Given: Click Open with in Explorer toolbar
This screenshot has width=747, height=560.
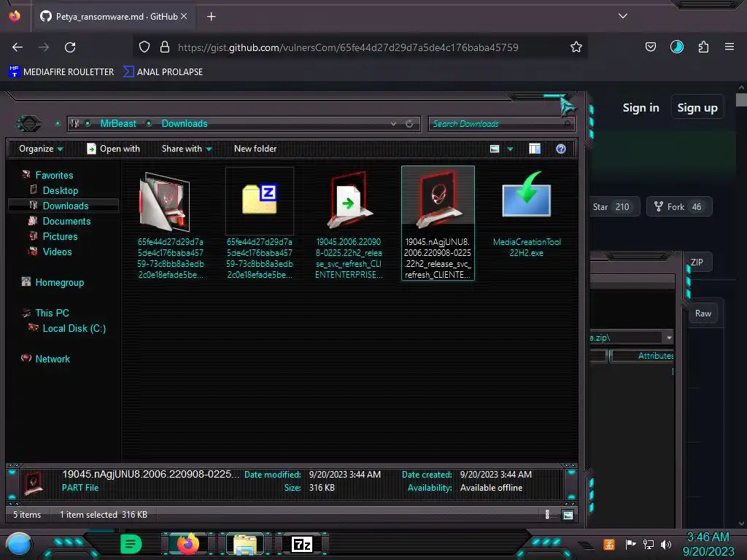Looking at the screenshot, I should 113,149.
